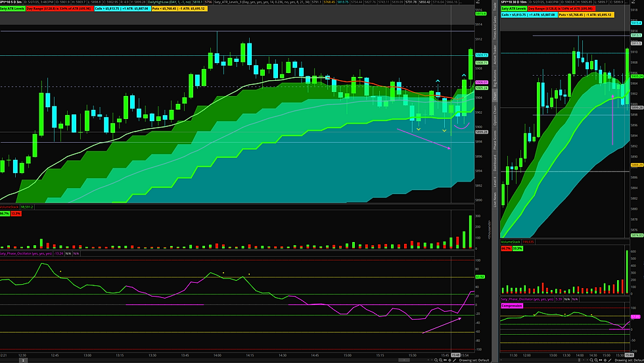Click left chart horizontal scrollbar thumb
This screenshot has width=644, height=363.
click(x=404, y=360)
